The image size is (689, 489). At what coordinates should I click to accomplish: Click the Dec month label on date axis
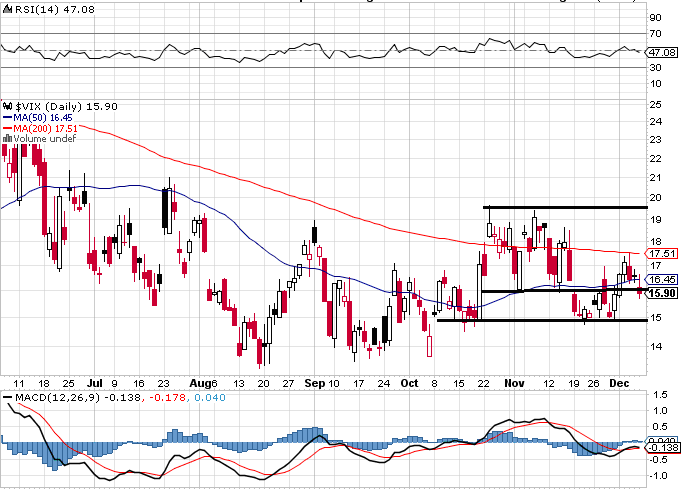pos(619,383)
